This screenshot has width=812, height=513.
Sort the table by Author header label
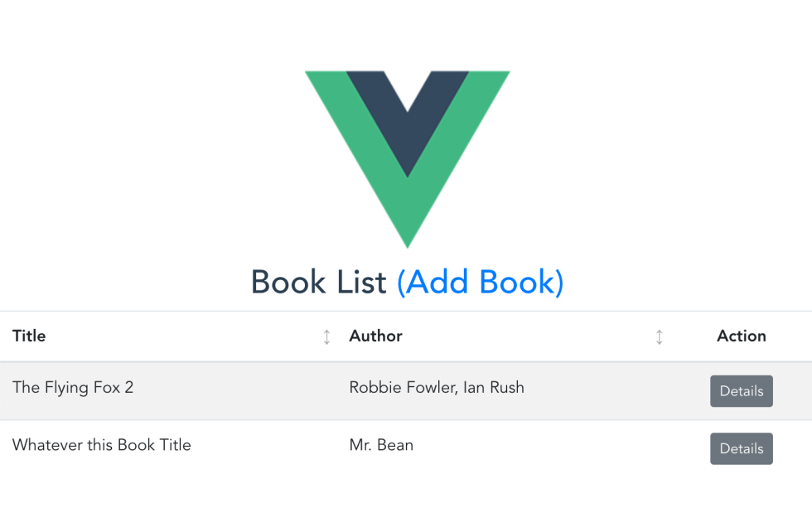[375, 336]
